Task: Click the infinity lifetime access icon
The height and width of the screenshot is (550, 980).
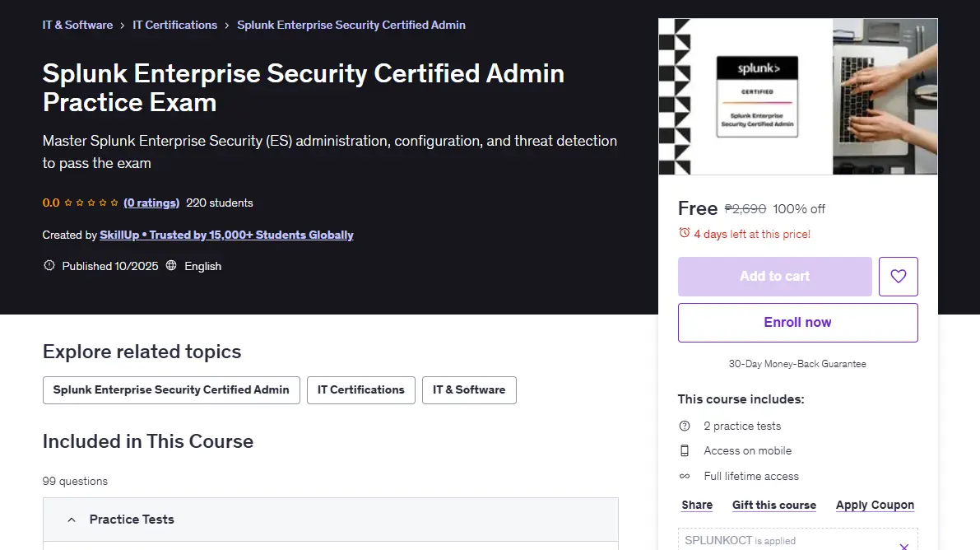Action: coord(685,476)
